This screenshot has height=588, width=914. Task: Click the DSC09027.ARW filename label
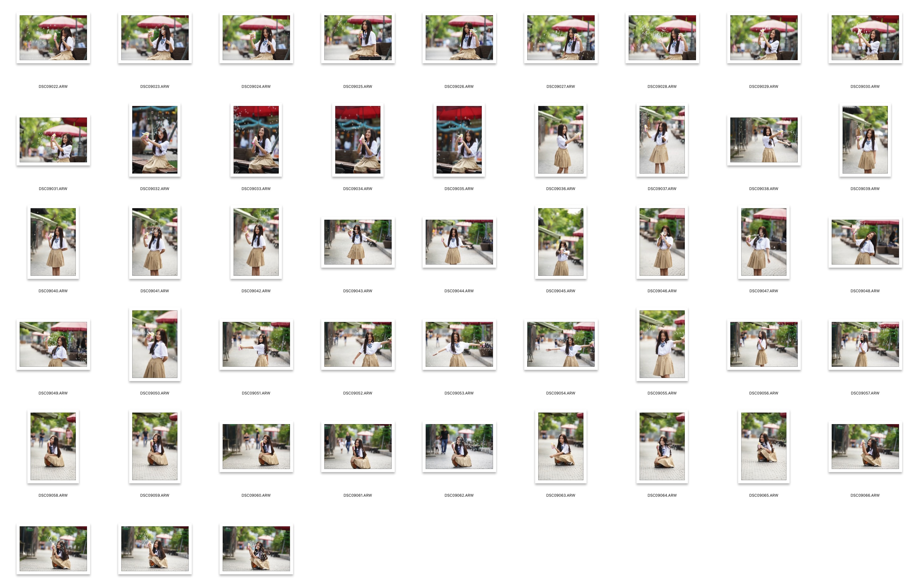pyautogui.click(x=561, y=87)
